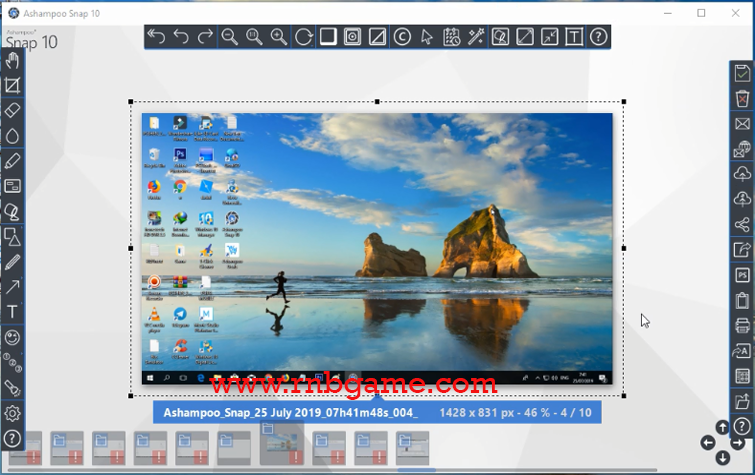Select the Spotlight flashlight tool
The height and width of the screenshot is (475, 755).
pos(12,388)
